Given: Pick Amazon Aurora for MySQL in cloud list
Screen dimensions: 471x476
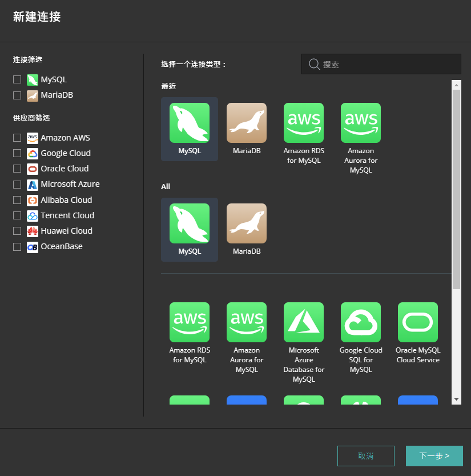Looking at the screenshot, I should pyautogui.click(x=247, y=338).
